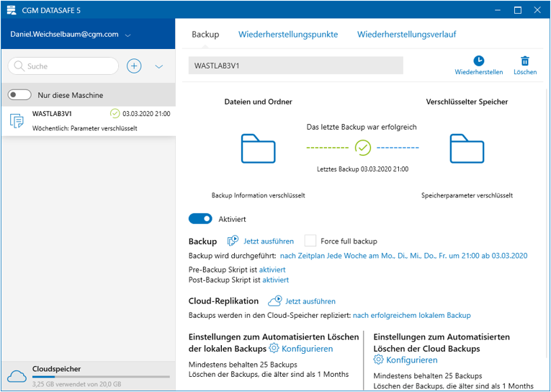Click the CGM DATASAFE app logo icon
This screenshot has height=392, width=551.
12,10
